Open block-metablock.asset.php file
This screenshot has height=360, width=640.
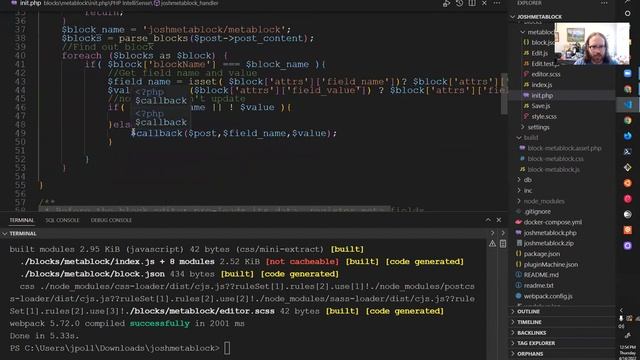point(564,149)
